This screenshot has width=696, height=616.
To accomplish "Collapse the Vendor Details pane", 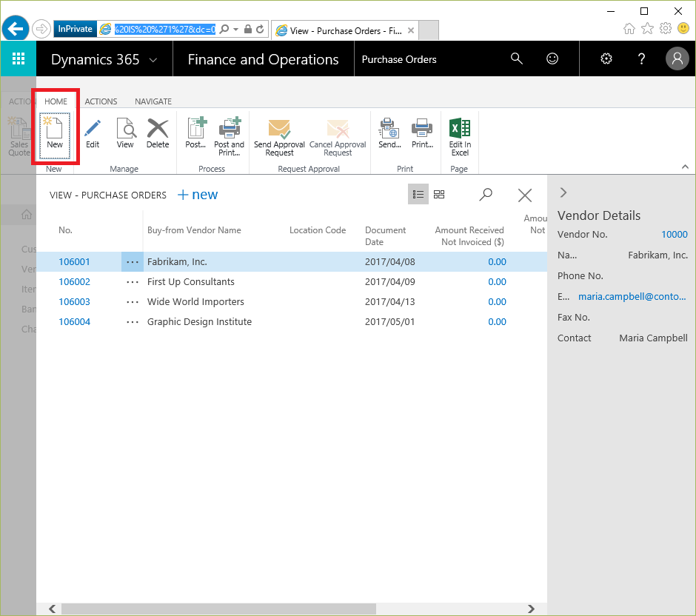I will pos(563,192).
